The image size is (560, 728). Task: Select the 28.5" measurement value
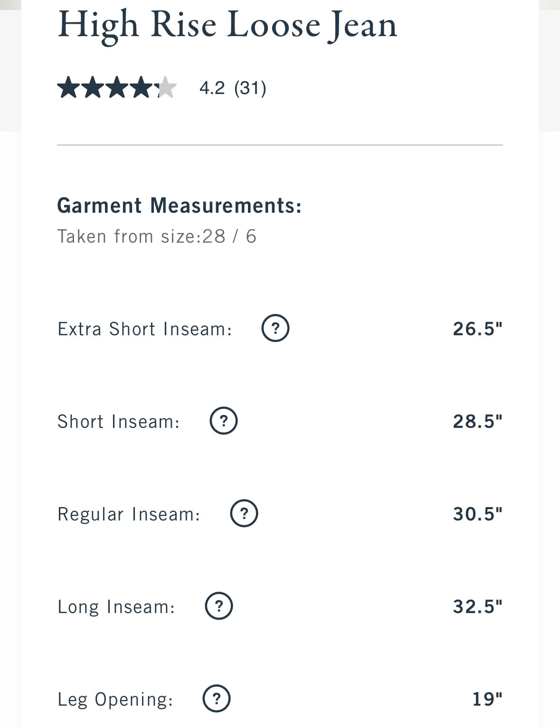[x=478, y=421]
